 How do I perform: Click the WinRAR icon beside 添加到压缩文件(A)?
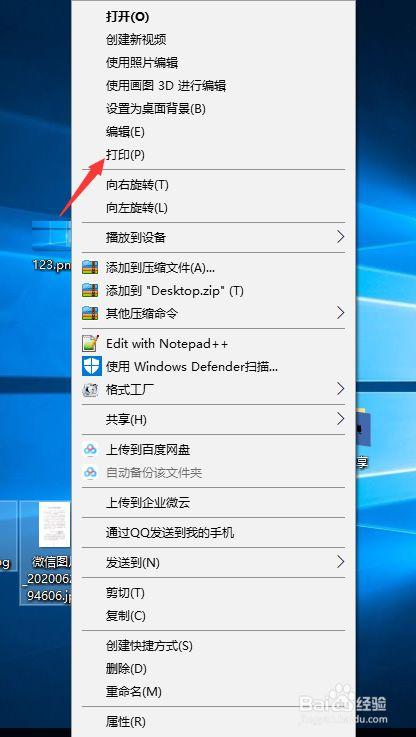pos(90,267)
